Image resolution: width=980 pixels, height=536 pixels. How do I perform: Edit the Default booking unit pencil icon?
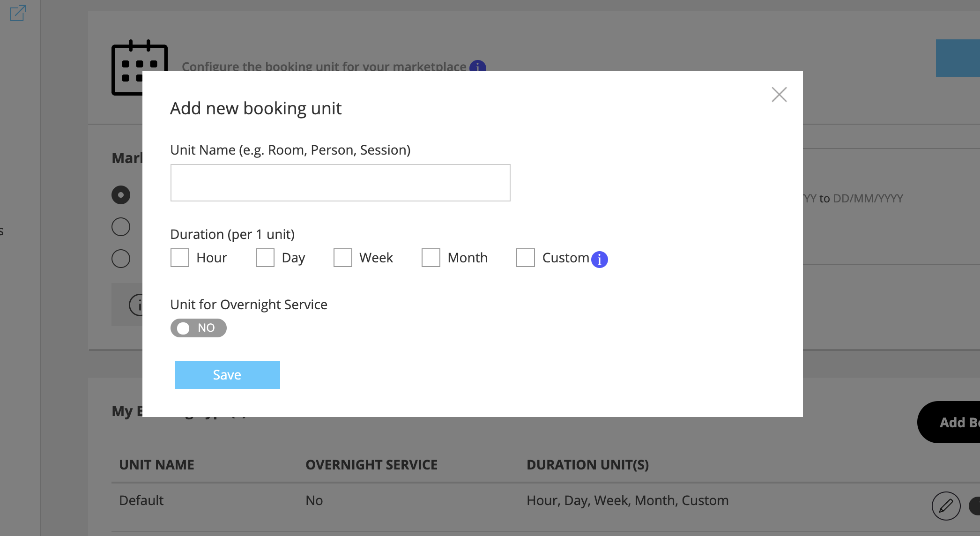click(x=946, y=506)
